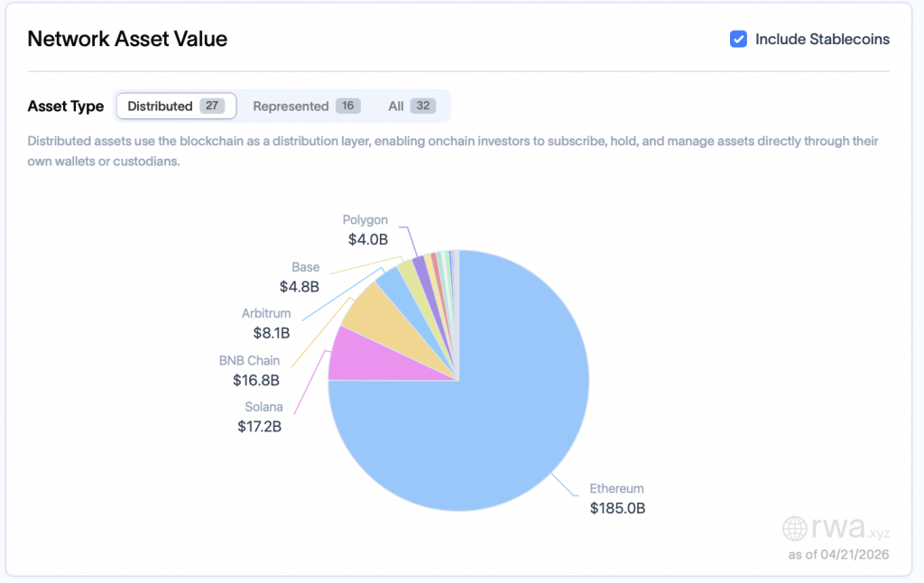Click the rwa.xyz globe logo icon
Screen dimensions: 924x583
click(x=795, y=528)
